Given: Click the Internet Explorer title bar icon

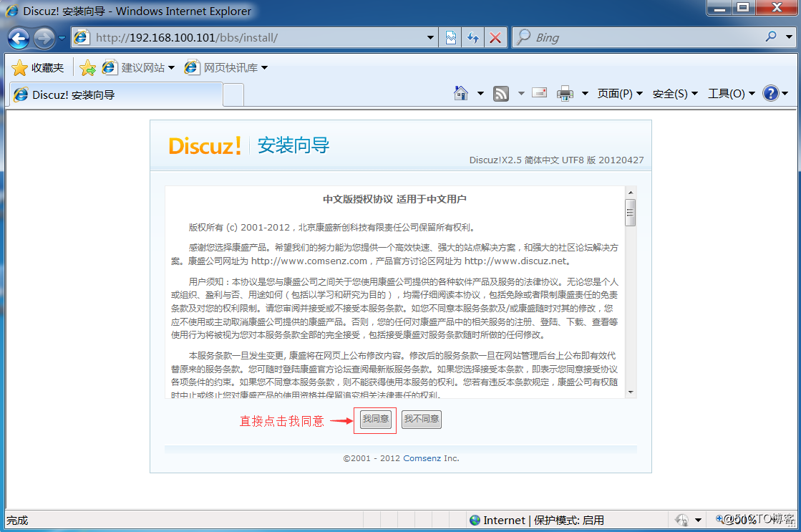Looking at the screenshot, I should (12, 11).
